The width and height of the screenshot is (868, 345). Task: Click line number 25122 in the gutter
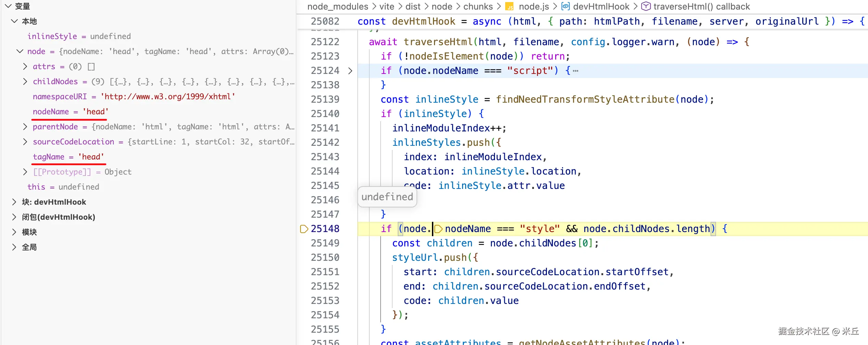click(x=325, y=42)
